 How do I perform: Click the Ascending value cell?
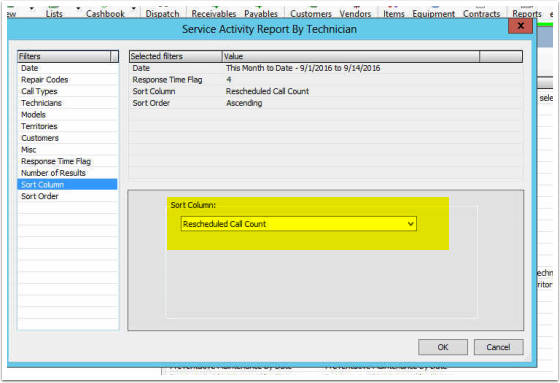244,103
